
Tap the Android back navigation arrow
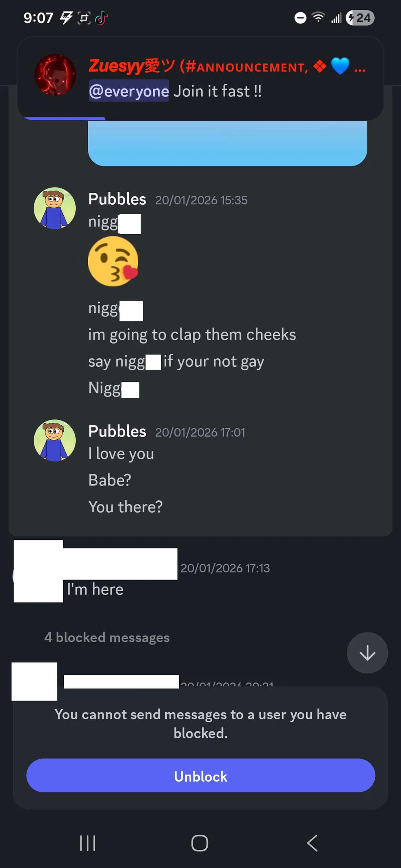coord(312,843)
